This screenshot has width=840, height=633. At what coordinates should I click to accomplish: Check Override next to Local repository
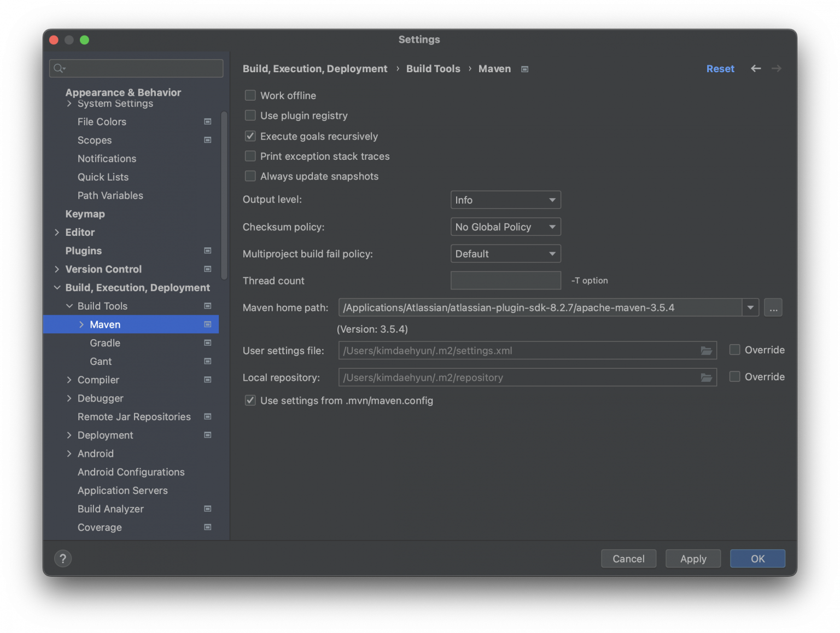click(734, 376)
